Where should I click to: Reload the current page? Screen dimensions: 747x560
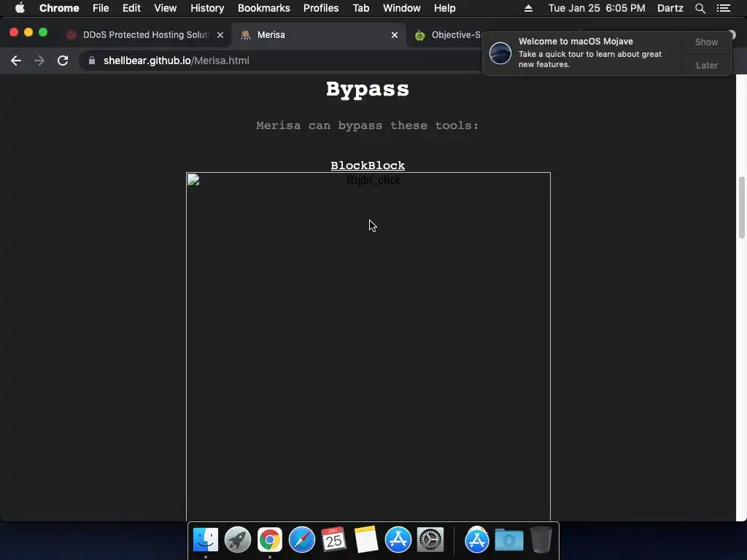[63, 61]
